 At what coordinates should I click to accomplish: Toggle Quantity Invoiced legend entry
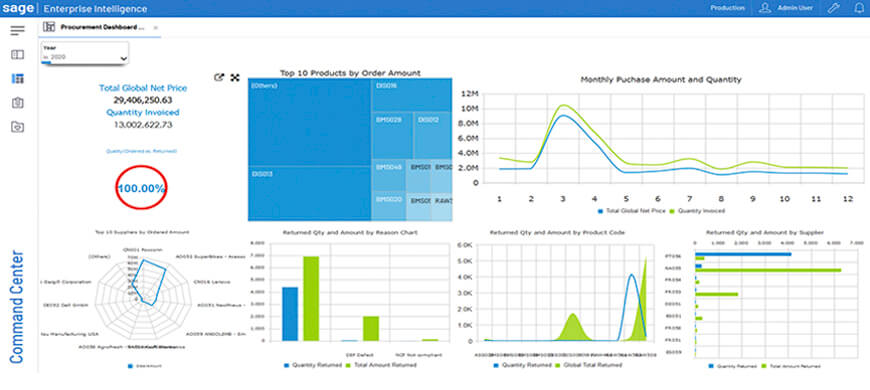697,211
